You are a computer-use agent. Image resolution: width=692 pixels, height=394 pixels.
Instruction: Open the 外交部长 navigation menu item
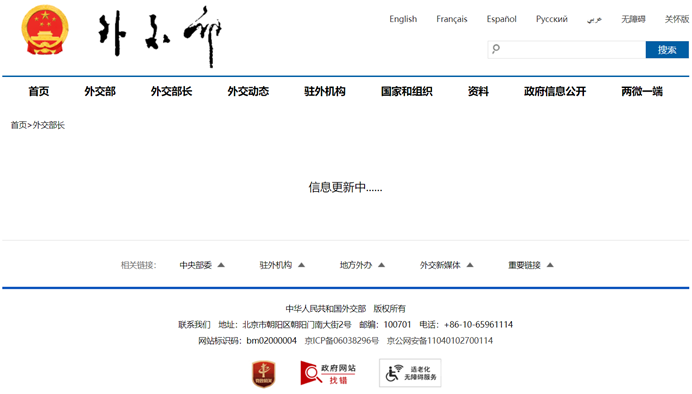tap(171, 91)
